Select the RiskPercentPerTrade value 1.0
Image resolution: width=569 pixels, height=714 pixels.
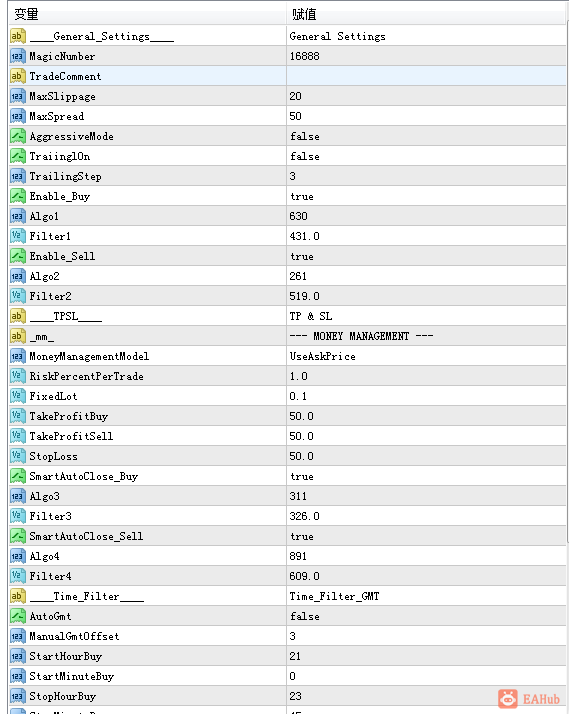(299, 376)
